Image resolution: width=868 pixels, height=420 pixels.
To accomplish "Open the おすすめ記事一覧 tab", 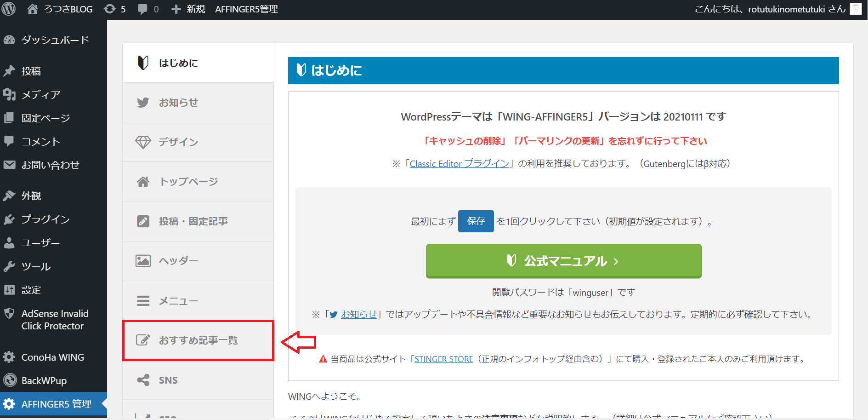I will tap(198, 340).
